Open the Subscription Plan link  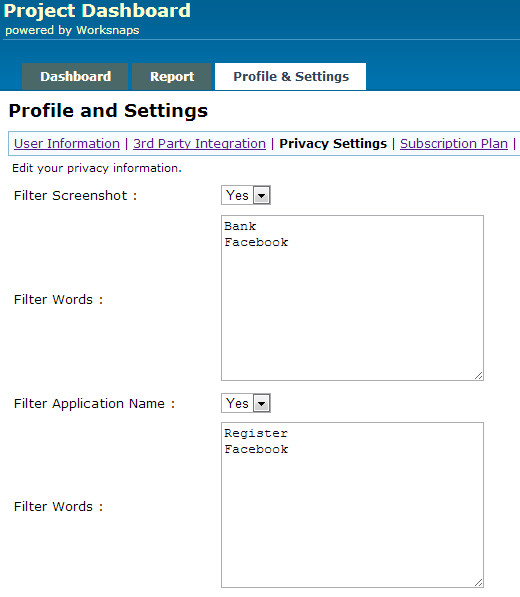(x=454, y=144)
